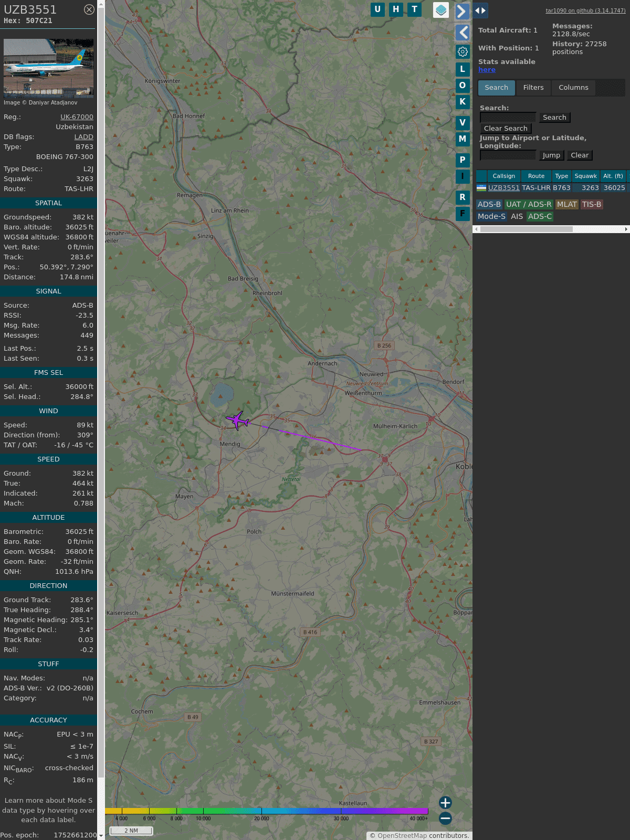Image resolution: width=630 pixels, height=840 pixels.
Task: Click the left-pointing sidebar arrow button
Action: click(x=463, y=33)
